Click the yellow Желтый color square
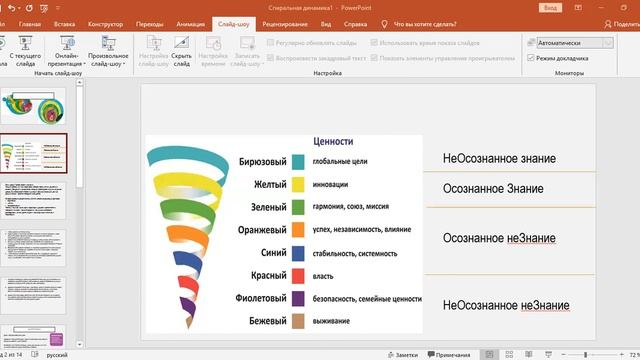 click(298, 184)
